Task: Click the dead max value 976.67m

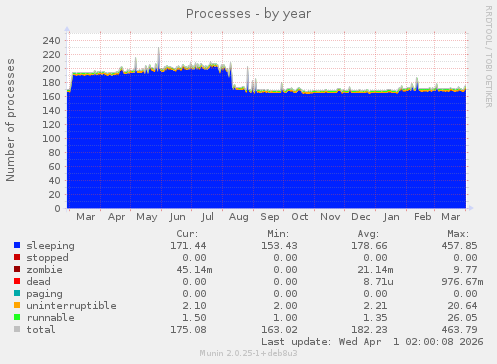Action: [x=462, y=282]
